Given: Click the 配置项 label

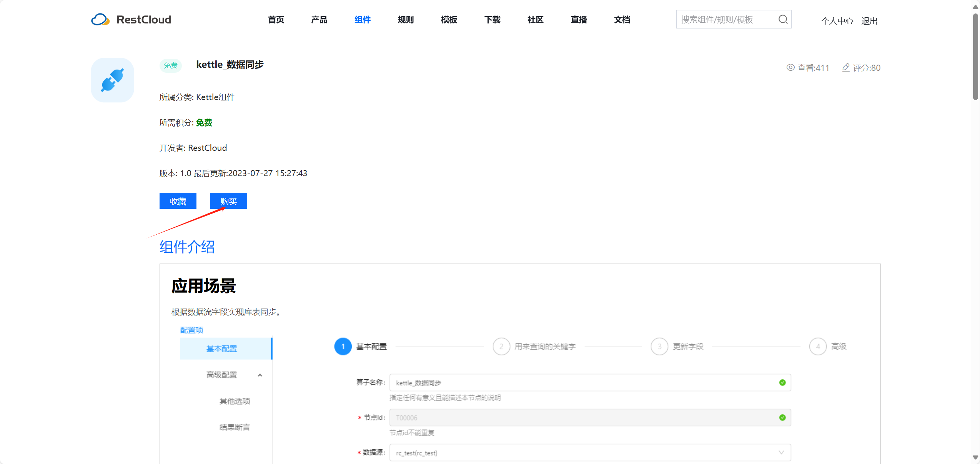Looking at the screenshot, I should tap(192, 330).
